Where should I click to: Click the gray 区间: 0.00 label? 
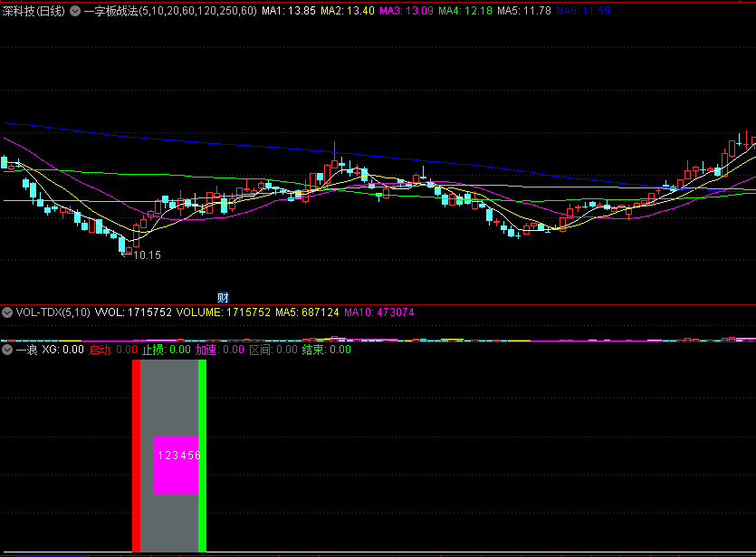[x=273, y=350]
